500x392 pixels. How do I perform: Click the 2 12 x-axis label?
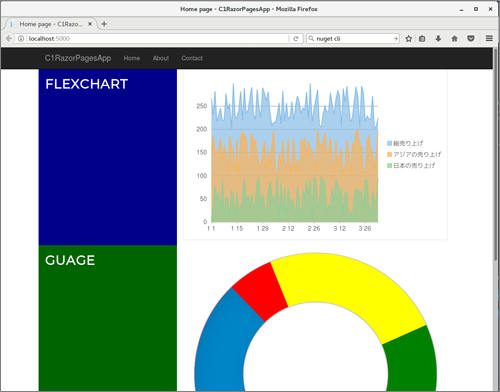pyautogui.click(x=288, y=228)
